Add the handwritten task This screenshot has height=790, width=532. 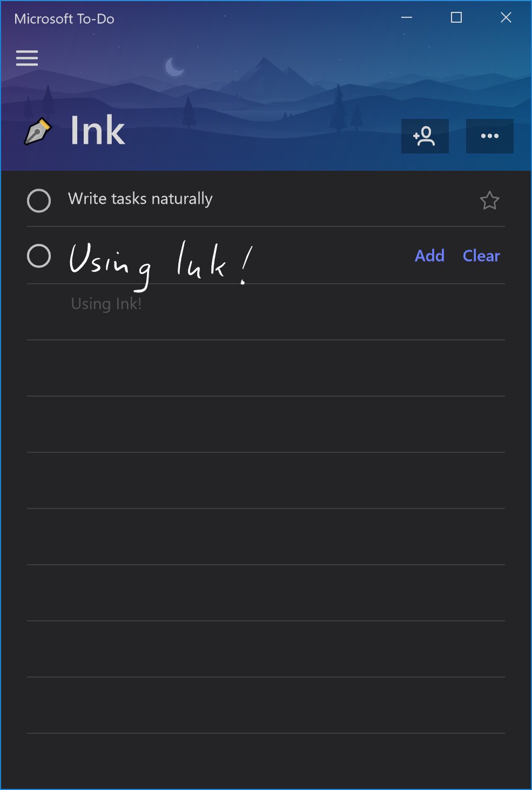pos(429,256)
